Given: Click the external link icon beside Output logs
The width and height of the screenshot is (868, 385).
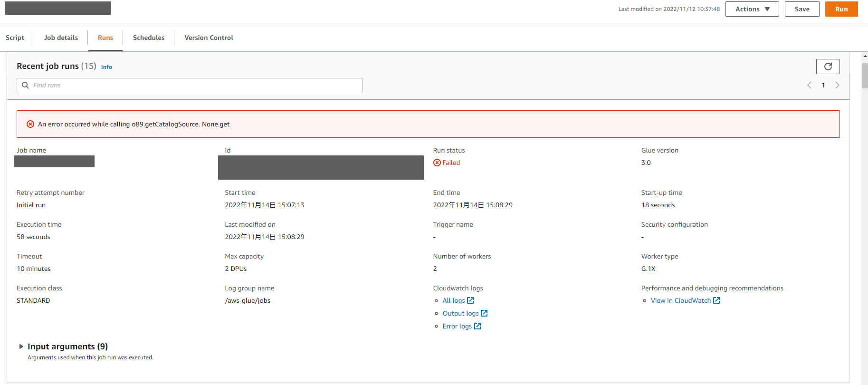Looking at the screenshot, I should 484,313.
